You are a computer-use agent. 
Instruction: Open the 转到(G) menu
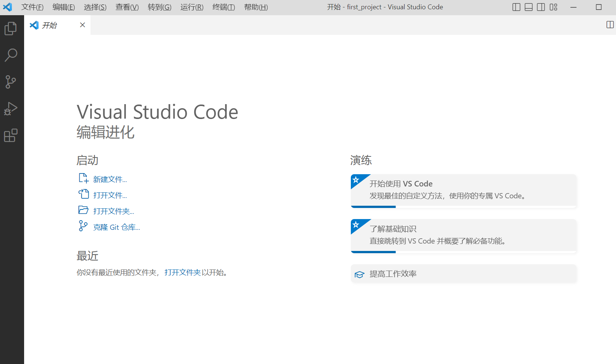[159, 7]
